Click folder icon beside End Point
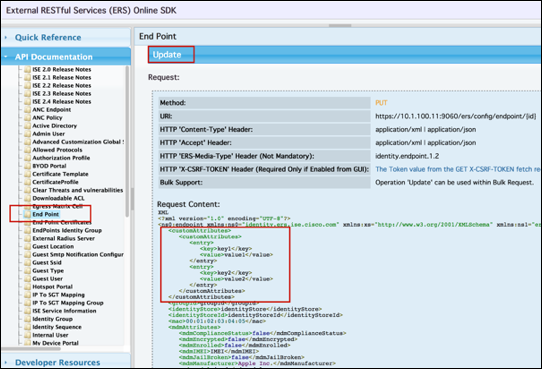The height and width of the screenshot is (369, 542). pyautogui.click(x=27, y=214)
